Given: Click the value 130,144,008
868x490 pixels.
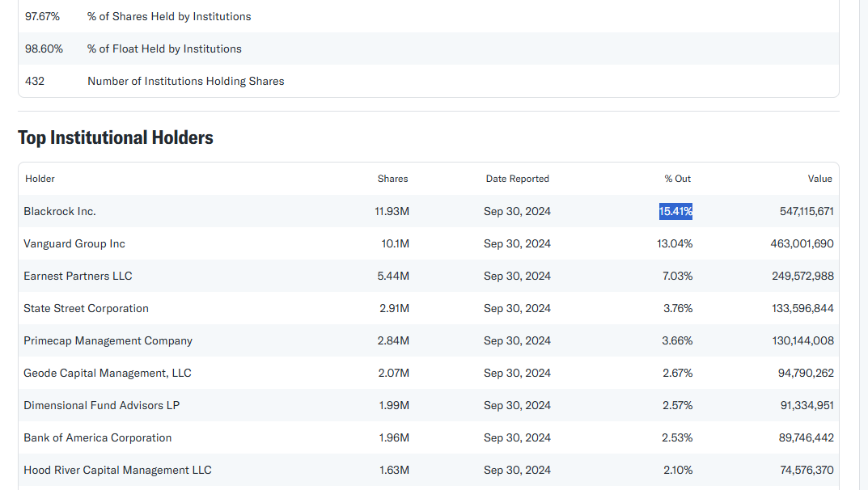Looking at the screenshot, I should 803,340.
